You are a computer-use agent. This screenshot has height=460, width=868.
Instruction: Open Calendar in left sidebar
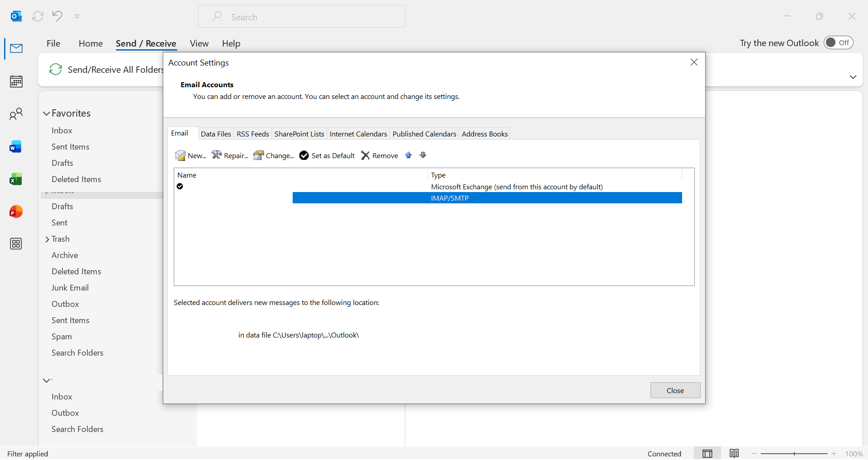16,81
